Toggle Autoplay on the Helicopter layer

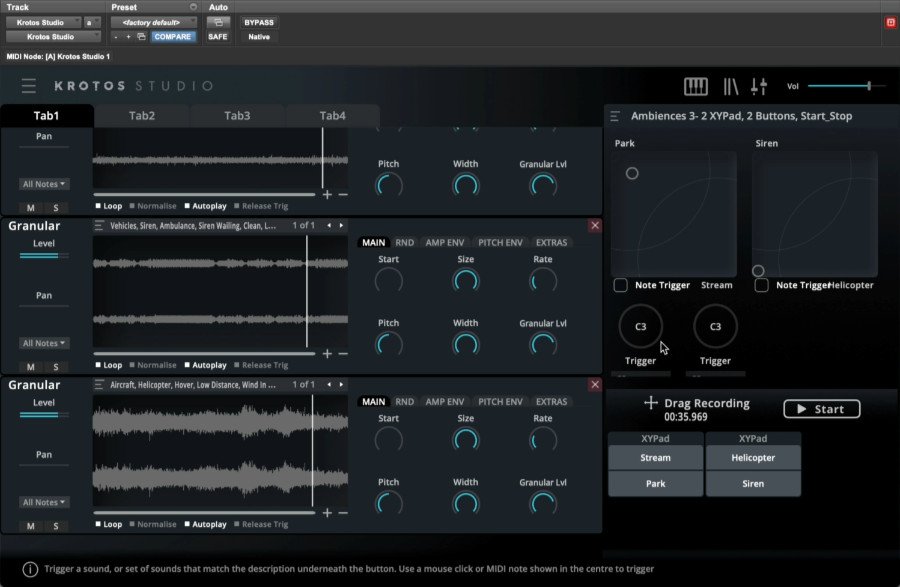point(205,524)
